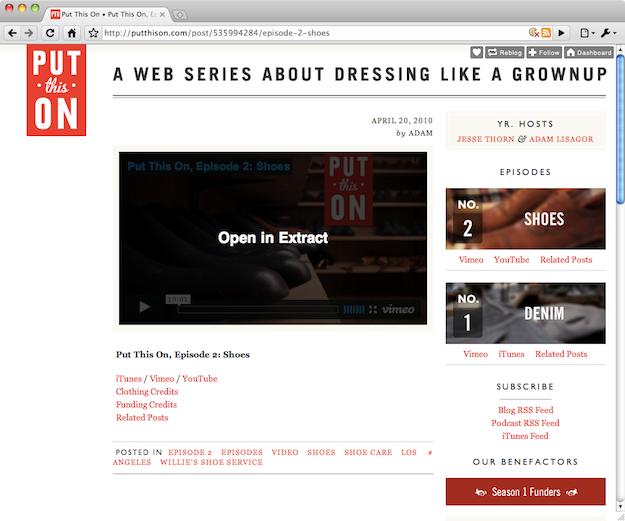Play the Episode 2 Shoes video

coord(145,308)
